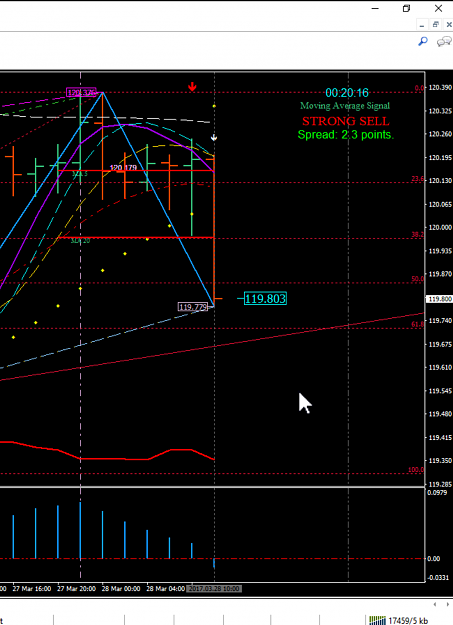Click the 17459/5 kb traffic status text
Viewport: 453px width, 625px height.
pyautogui.click(x=408, y=621)
